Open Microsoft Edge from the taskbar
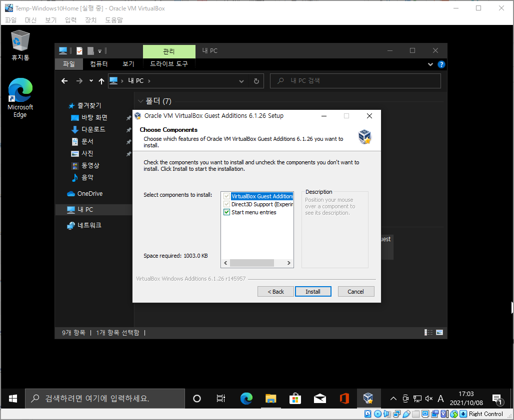Image resolution: width=514 pixels, height=420 pixels. point(246,399)
